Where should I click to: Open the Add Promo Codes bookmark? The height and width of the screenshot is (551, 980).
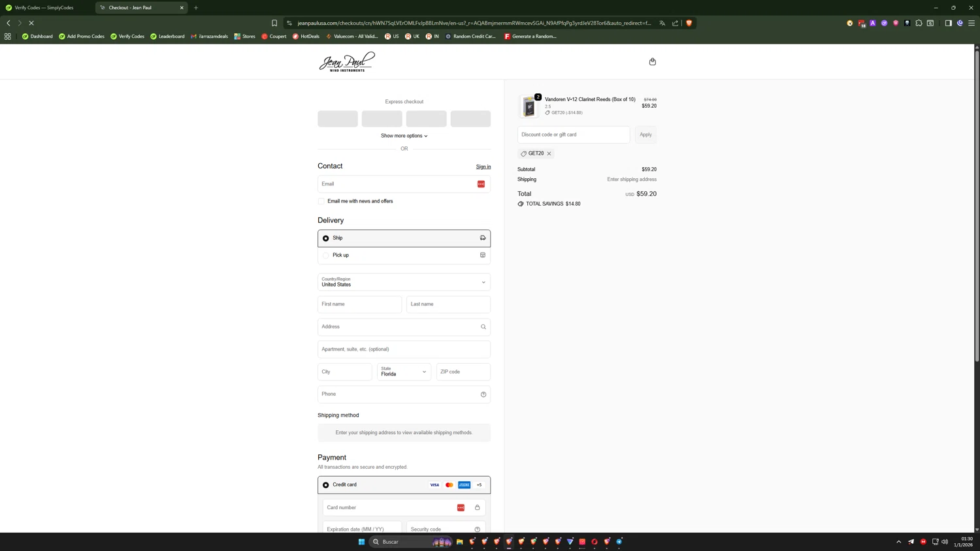(x=82, y=37)
